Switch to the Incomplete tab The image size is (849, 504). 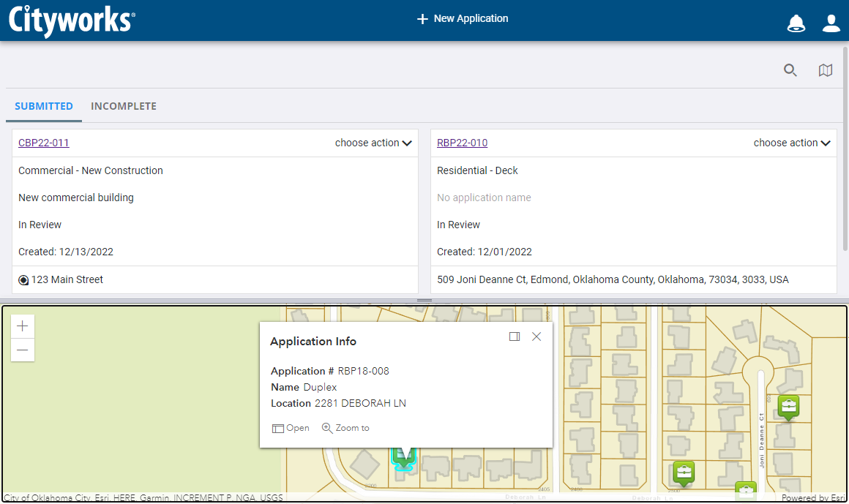point(124,106)
